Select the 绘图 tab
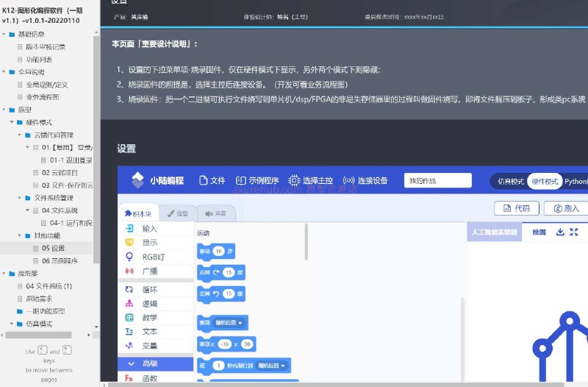Screen dimensions: 588x387 [x=539, y=232]
